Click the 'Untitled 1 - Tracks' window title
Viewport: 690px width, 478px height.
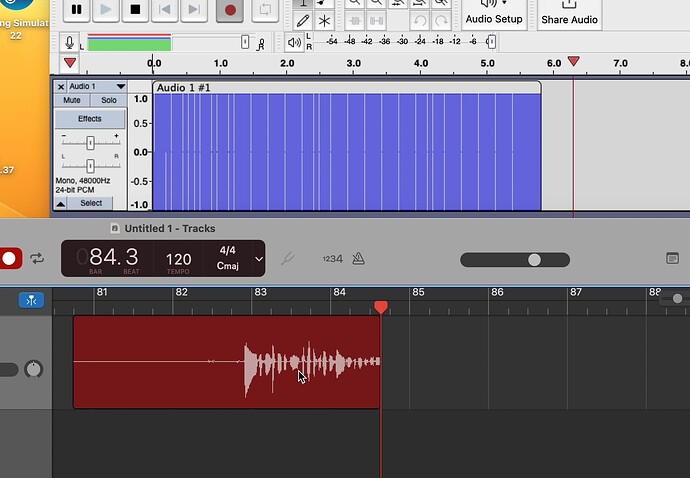tap(170, 228)
